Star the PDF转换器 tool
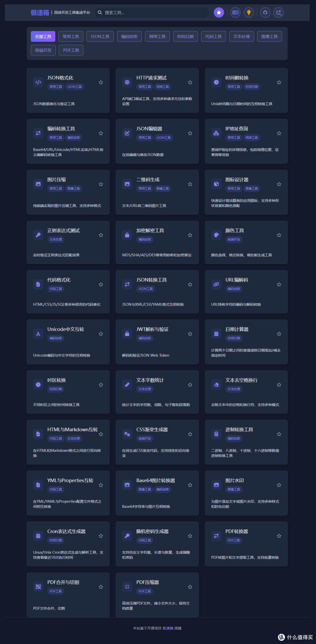This screenshot has width=316, height=644. (279, 536)
